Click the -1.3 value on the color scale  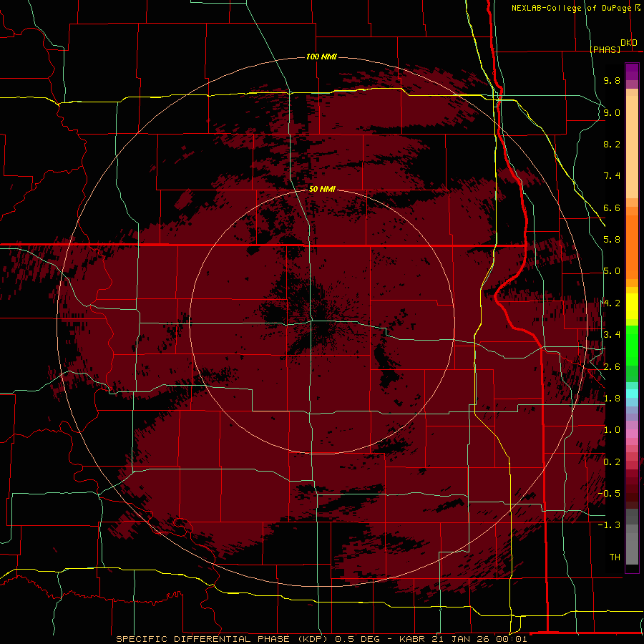tap(609, 525)
